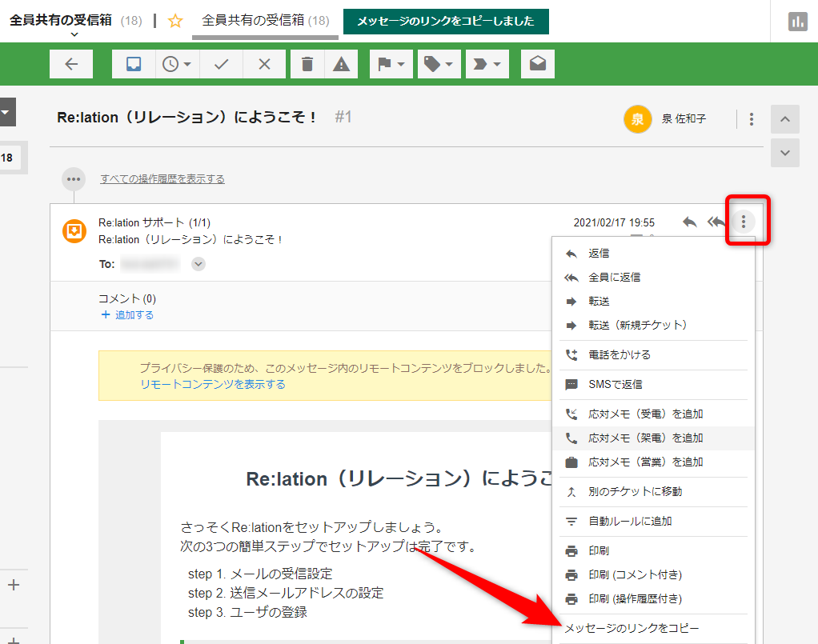Viewport: 818px width, 644px height.
Task: Choose 転送（新規チケット） in the menu
Action: (x=653, y=326)
